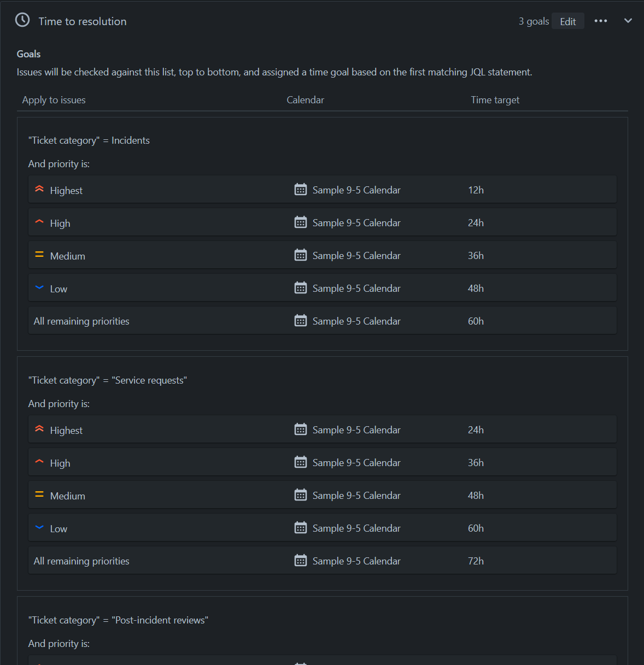Viewport: 644px width, 665px height.
Task: Click High priority icon under Incidents
Action: click(x=39, y=222)
